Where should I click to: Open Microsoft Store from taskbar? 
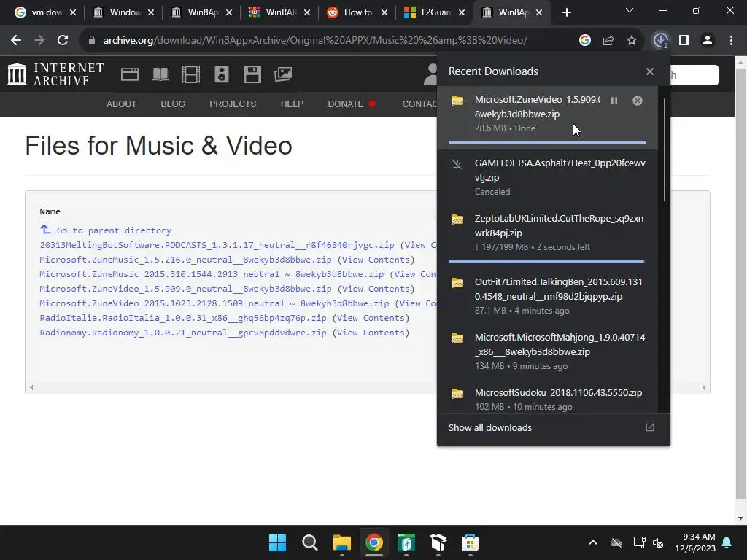(x=470, y=542)
